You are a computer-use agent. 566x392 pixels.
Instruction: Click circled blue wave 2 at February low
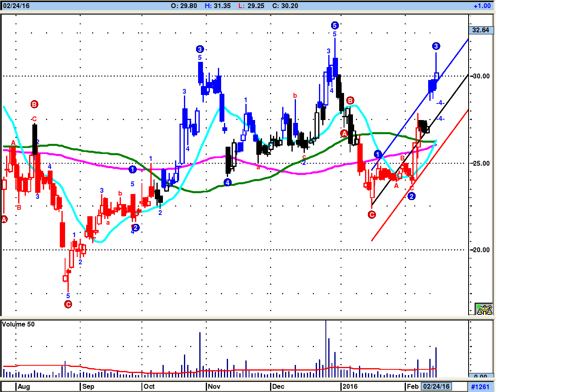point(411,196)
